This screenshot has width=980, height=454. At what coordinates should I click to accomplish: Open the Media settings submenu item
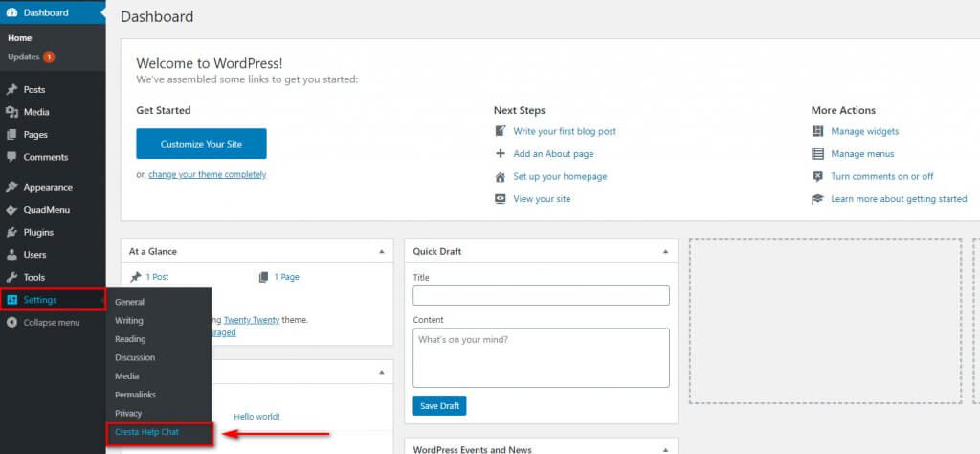click(x=127, y=376)
